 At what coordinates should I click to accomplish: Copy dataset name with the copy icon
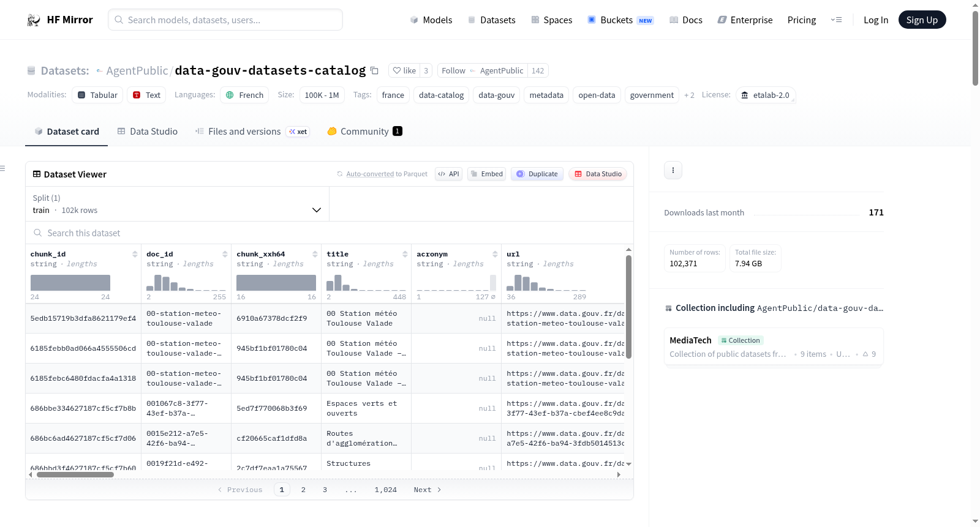tap(374, 70)
